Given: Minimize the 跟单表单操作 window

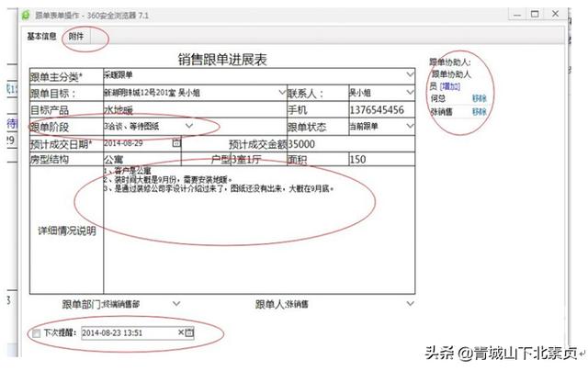Looking at the screenshot, I should point(517,15).
